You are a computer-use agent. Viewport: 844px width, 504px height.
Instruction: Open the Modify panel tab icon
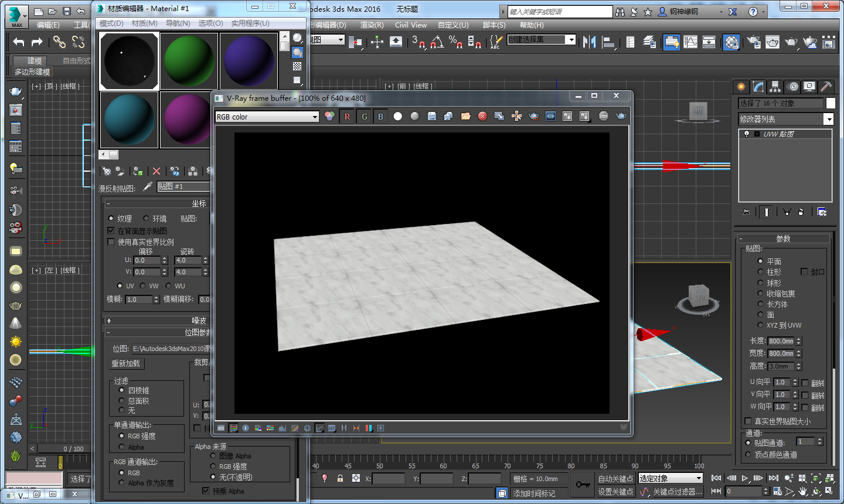tap(758, 87)
